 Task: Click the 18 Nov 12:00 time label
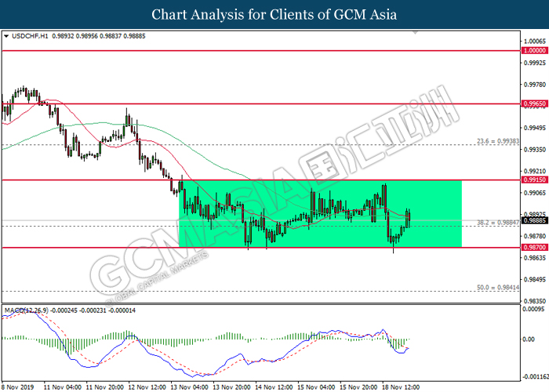tap(401, 387)
